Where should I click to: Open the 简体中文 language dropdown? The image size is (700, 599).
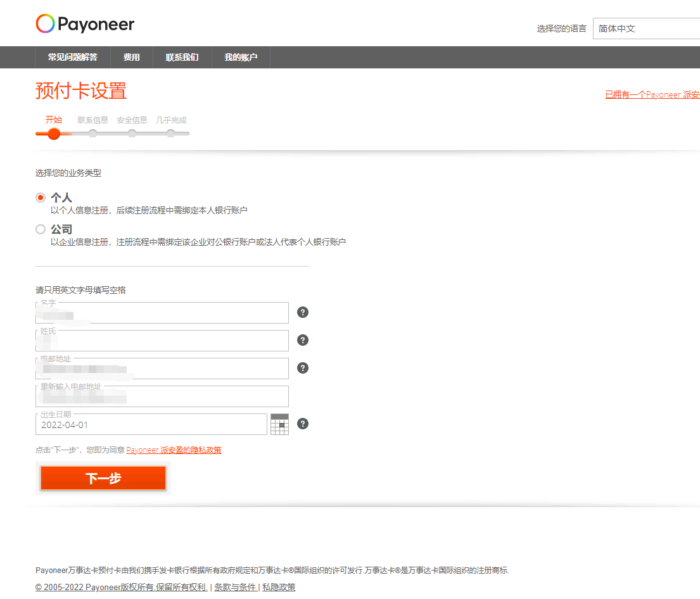646,28
